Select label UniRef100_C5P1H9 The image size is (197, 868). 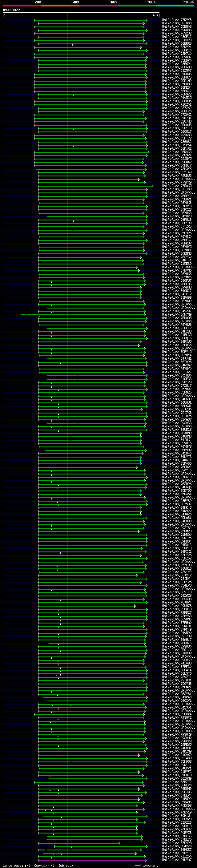(177, 81)
